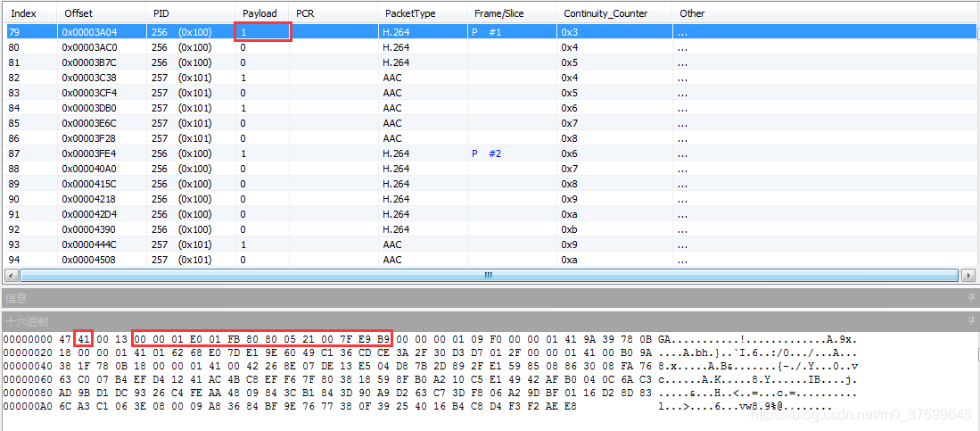This screenshot has height=431, width=980.
Task: Select packet row with index 92
Action: tap(491, 229)
